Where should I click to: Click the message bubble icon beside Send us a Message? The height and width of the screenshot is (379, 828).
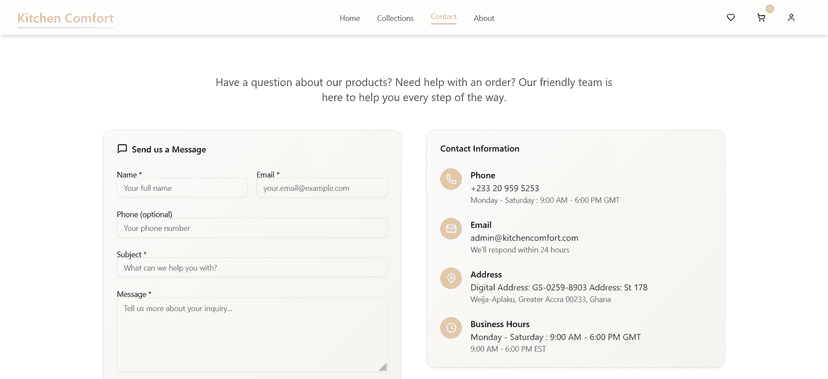(122, 149)
